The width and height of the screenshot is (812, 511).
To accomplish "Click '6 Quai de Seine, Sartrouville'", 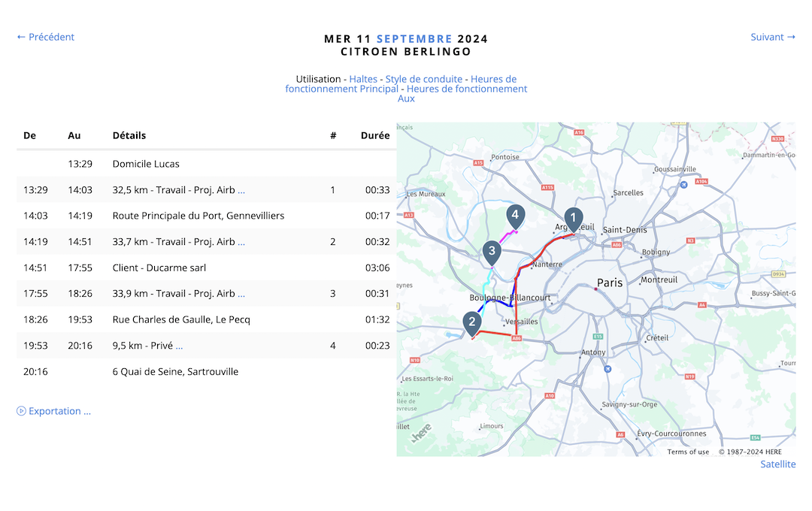I will [x=175, y=372].
